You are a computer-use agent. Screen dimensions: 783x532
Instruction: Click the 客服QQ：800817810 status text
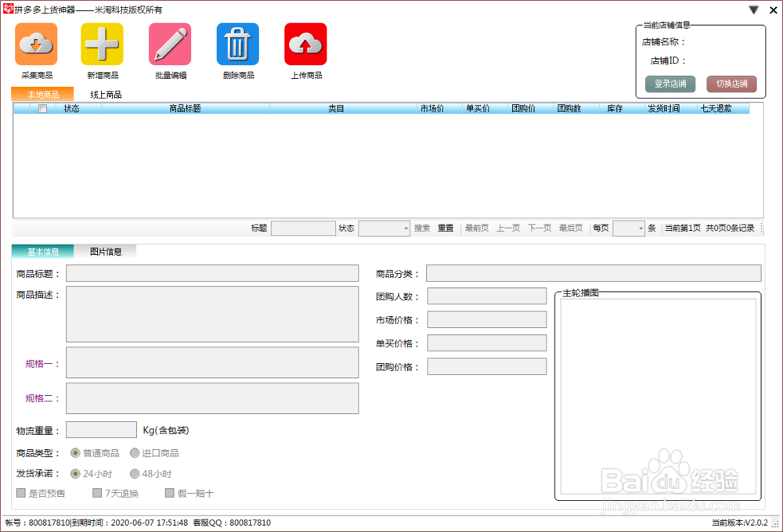pos(233,523)
